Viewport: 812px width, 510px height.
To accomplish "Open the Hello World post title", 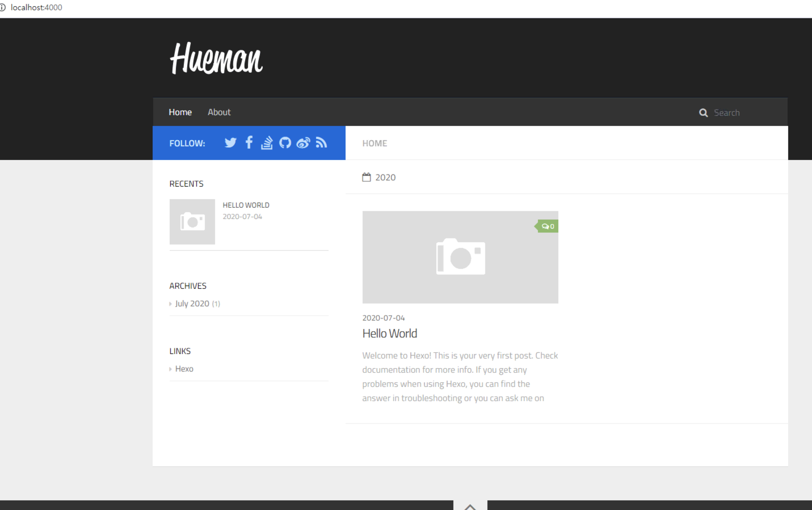I will point(390,333).
